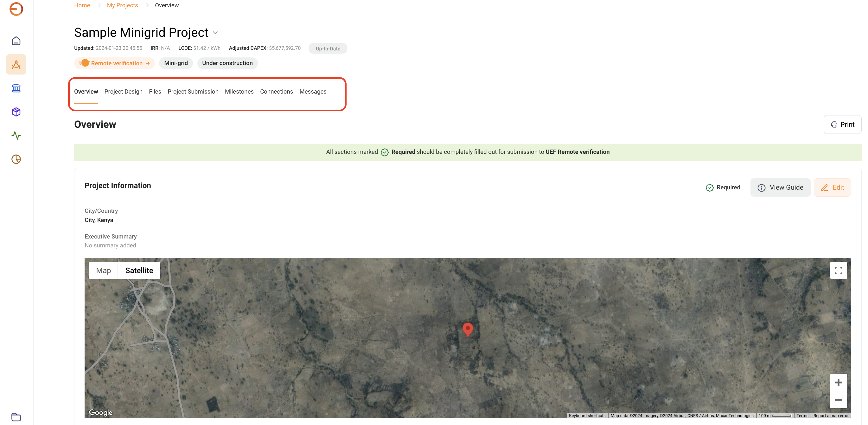Open the pie chart sidebar icon
This screenshot has width=868, height=425.
click(16, 159)
